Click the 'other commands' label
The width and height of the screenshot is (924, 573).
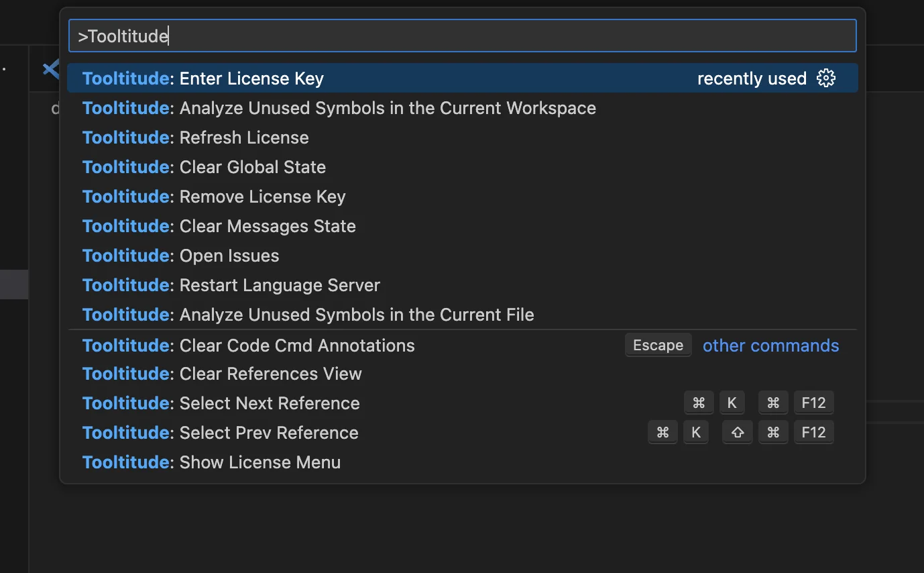tap(770, 346)
